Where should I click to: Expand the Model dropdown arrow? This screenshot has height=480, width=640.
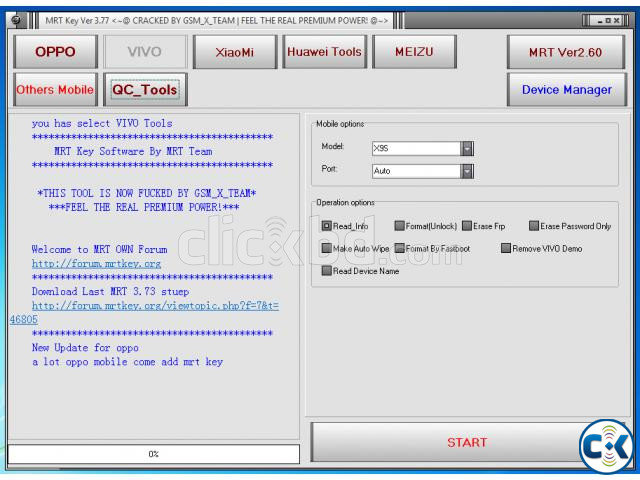pyautogui.click(x=467, y=149)
